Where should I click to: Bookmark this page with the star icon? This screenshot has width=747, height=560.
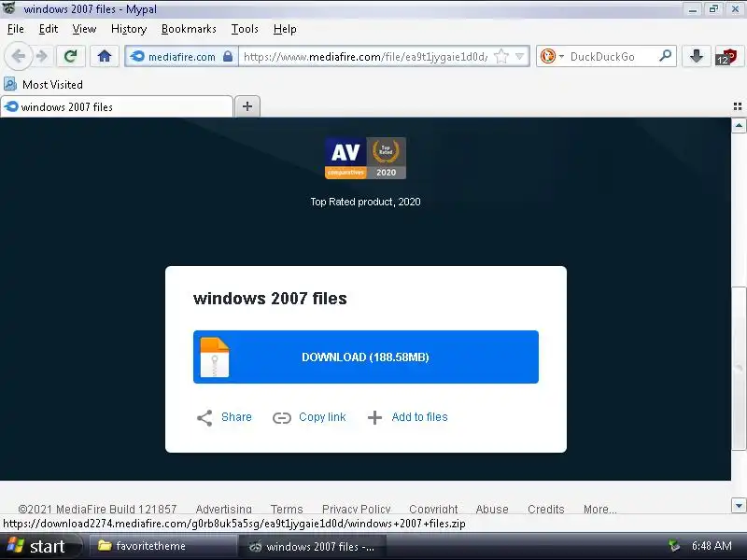(501, 56)
